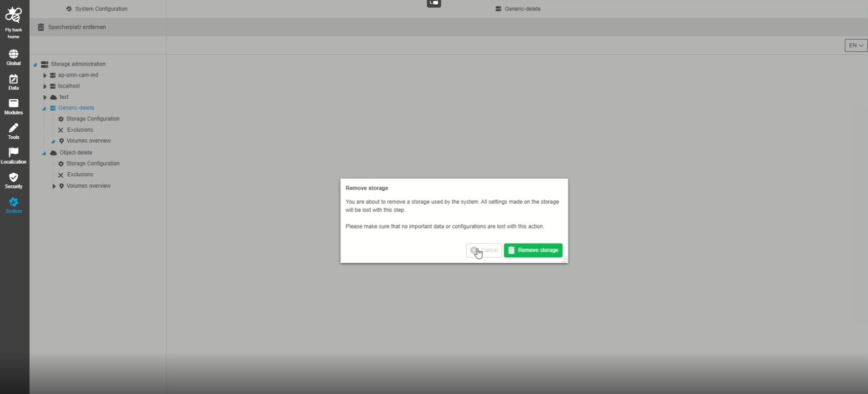Open the Tools section in sidebar
Image resolution: width=868 pixels, height=394 pixels.
[x=14, y=131]
